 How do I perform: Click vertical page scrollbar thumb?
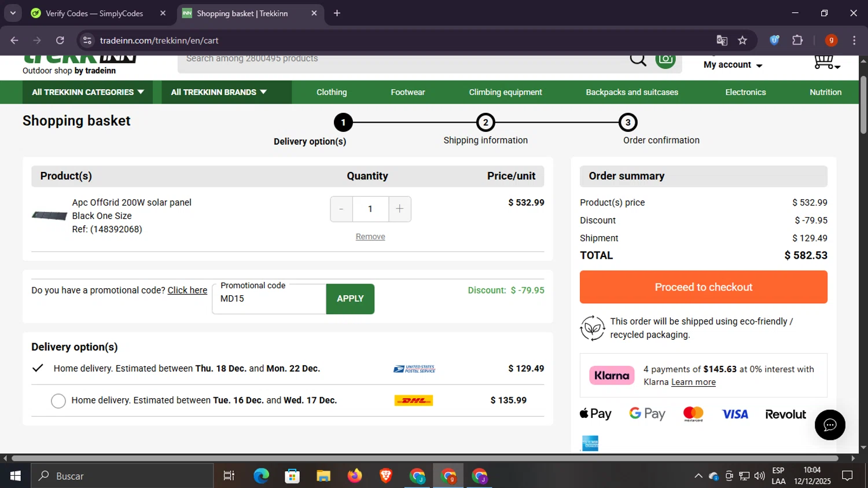click(863, 105)
